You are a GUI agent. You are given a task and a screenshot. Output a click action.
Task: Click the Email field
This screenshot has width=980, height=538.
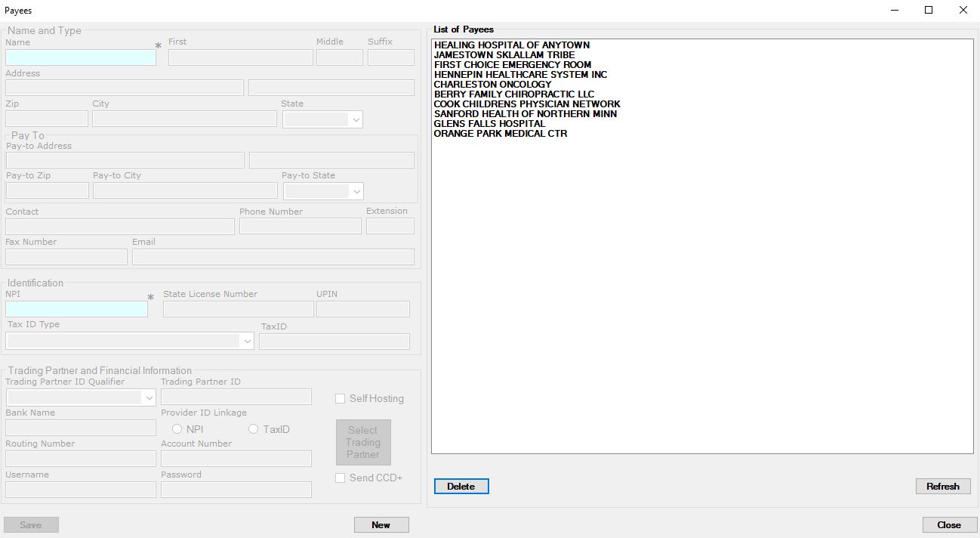click(273, 257)
